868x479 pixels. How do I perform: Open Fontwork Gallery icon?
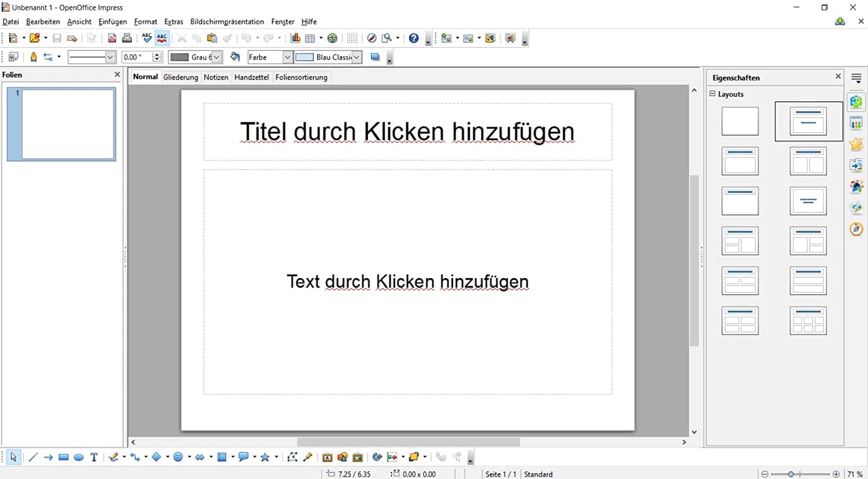328,457
